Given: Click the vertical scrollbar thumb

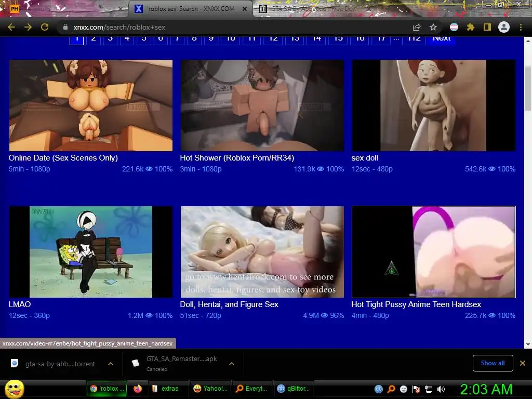Looking at the screenshot, I should pos(528,88).
